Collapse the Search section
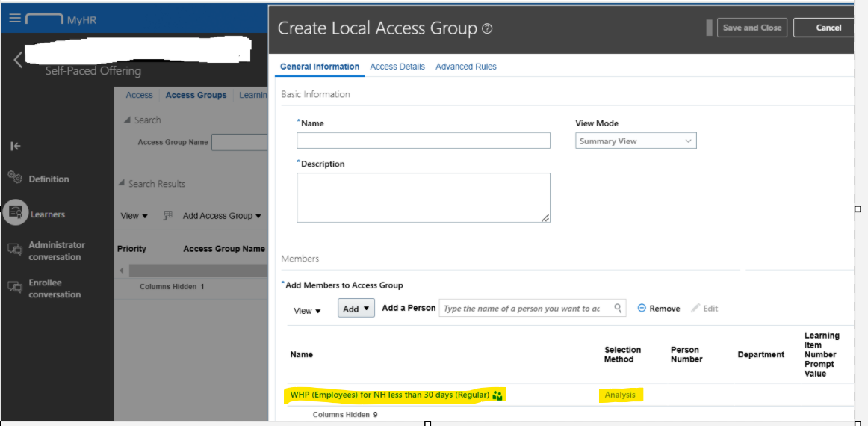Image resolution: width=868 pixels, height=426 pixels. 127,120
